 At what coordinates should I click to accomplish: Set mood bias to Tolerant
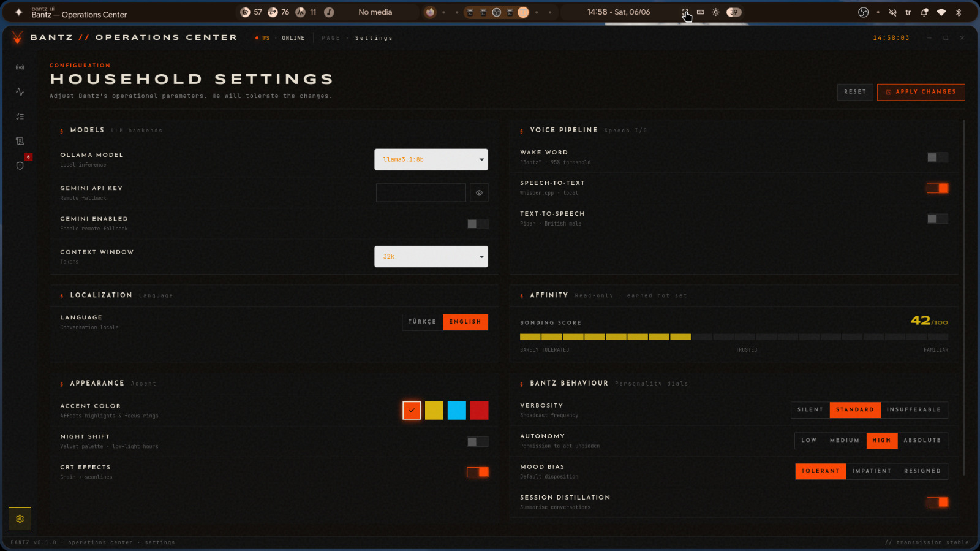(x=821, y=471)
